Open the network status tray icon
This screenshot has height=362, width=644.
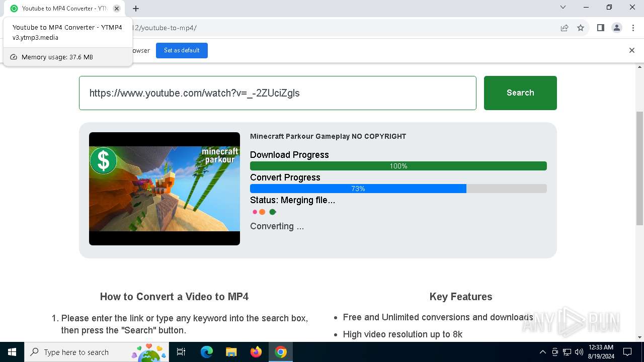pos(567,352)
